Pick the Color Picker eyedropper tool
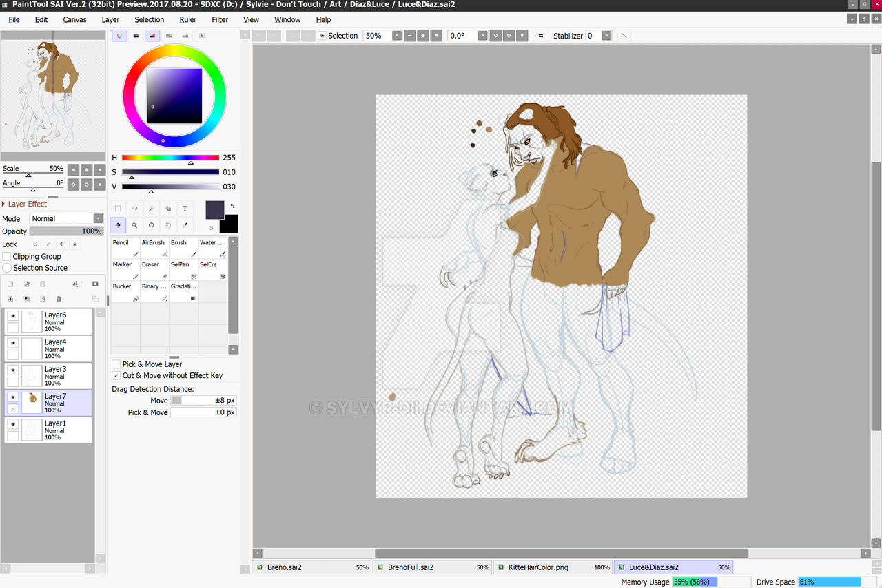 coord(185,225)
